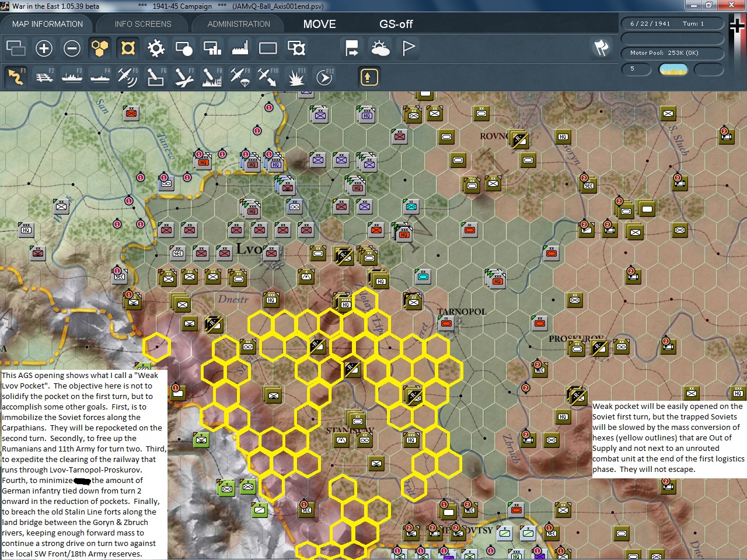Click the field showing the number 5
747x560 pixels.
coord(637,69)
